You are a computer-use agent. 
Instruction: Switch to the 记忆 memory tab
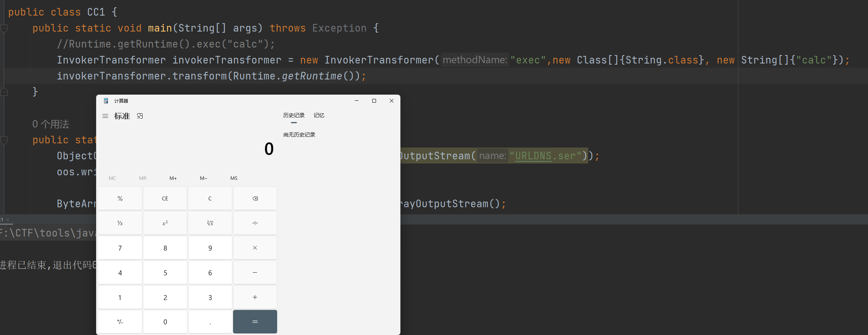tap(319, 115)
